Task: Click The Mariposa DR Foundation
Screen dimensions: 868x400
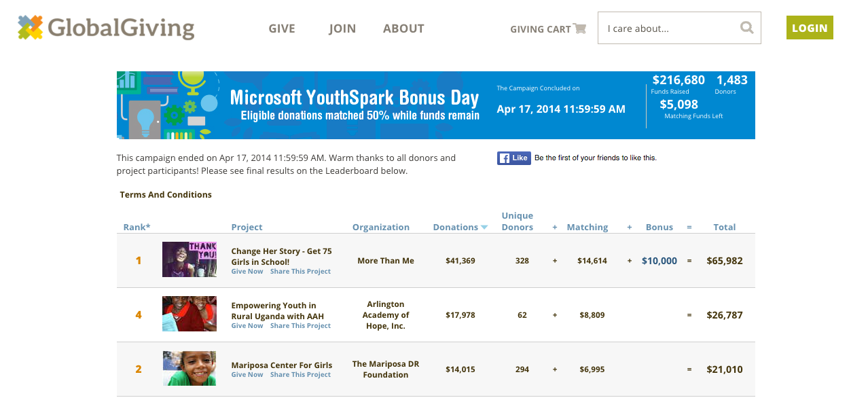Action: tap(386, 369)
